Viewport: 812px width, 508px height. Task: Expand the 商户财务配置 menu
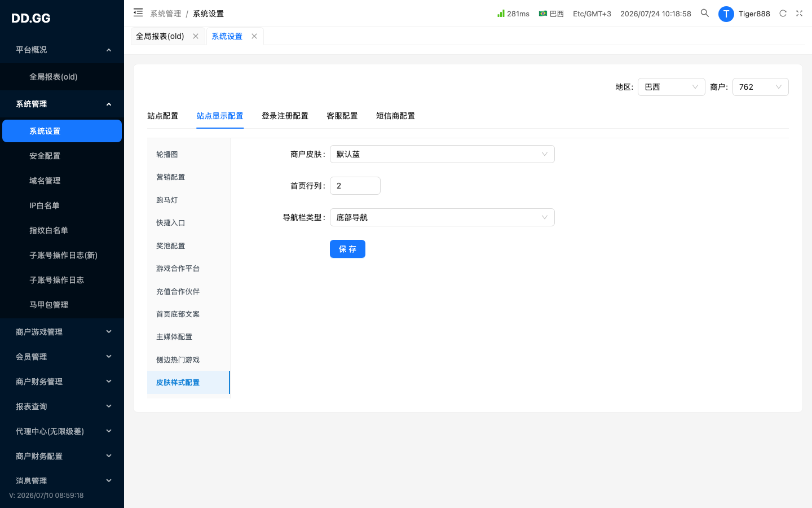(62, 456)
